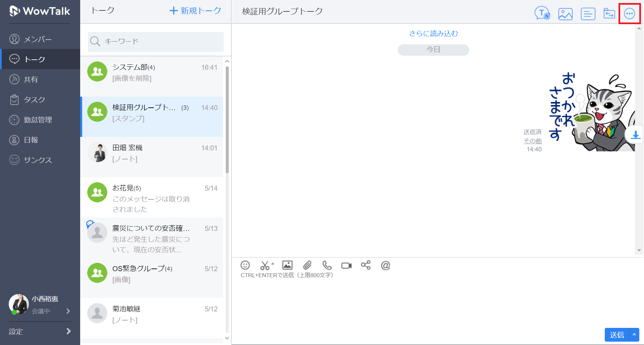644x345 pixels.
Task: Open the 日報 sidebar section
Action: [x=40, y=140]
